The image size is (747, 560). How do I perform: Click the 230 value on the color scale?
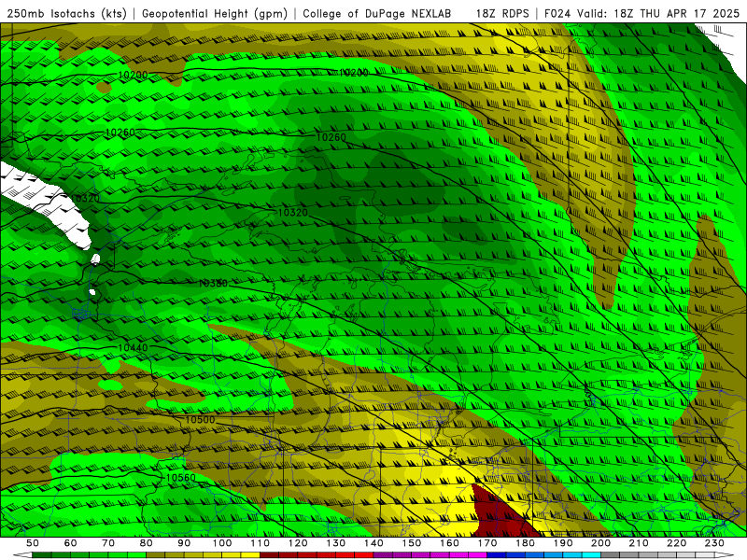[x=715, y=543]
